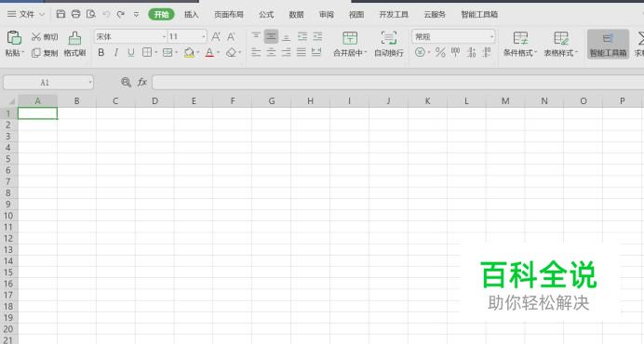Open the File (文件) menu
The width and height of the screenshot is (644, 344).
click(x=25, y=14)
